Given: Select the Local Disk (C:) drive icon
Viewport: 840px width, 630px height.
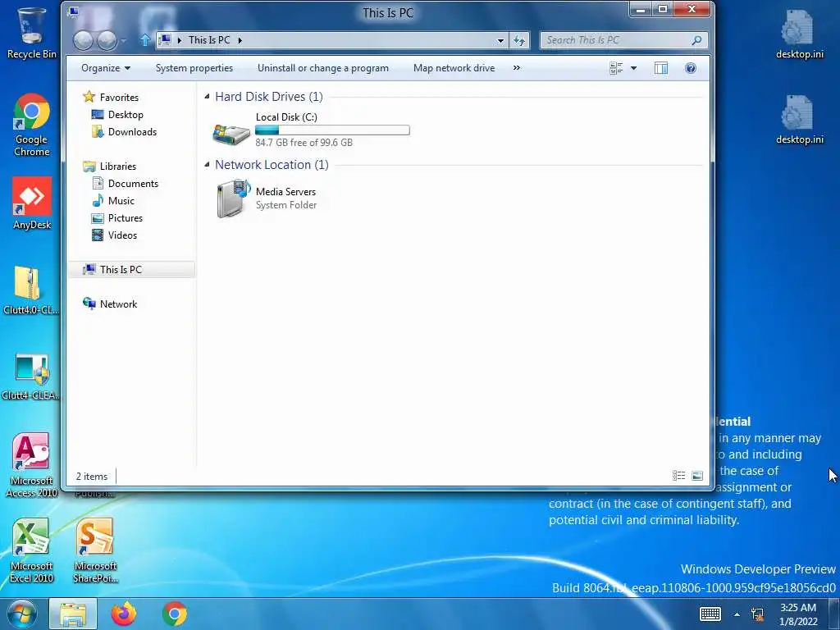Looking at the screenshot, I should (x=231, y=134).
